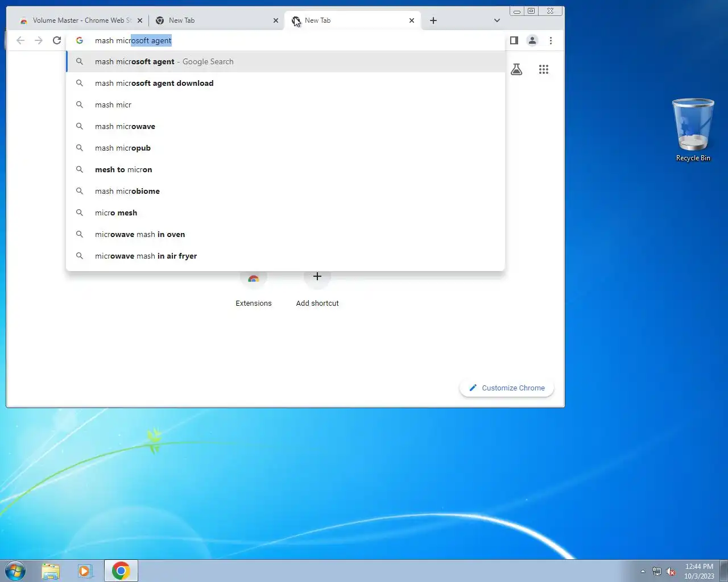Viewport: 728px width, 582px height.
Task: Close the Chrome window
Action: pos(551,11)
